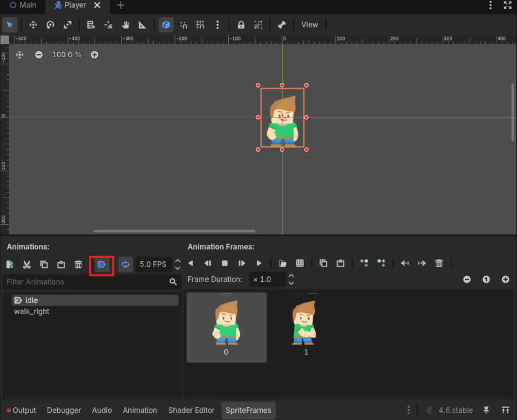Add frame from file using folder icon
517x420 pixels.
tap(283, 264)
